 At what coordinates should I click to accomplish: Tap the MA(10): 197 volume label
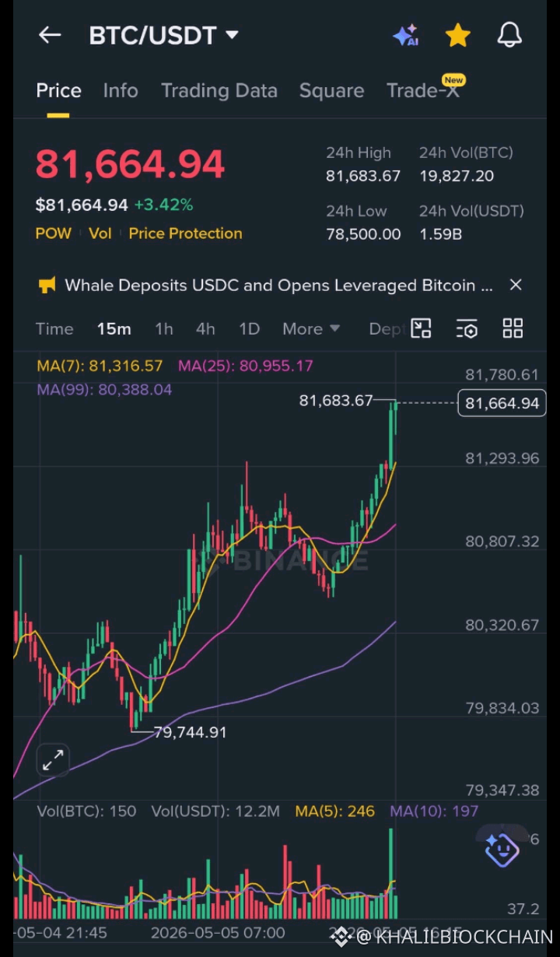click(434, 812)
